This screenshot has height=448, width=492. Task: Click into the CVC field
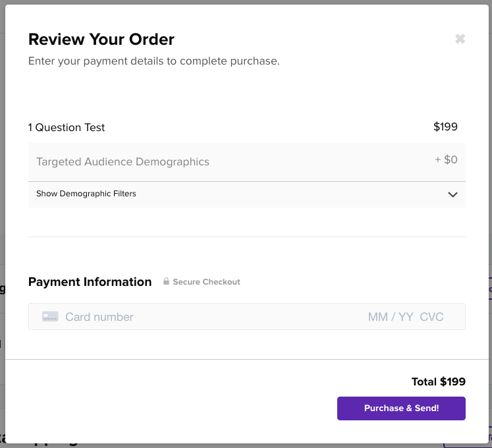coord(432,317)
